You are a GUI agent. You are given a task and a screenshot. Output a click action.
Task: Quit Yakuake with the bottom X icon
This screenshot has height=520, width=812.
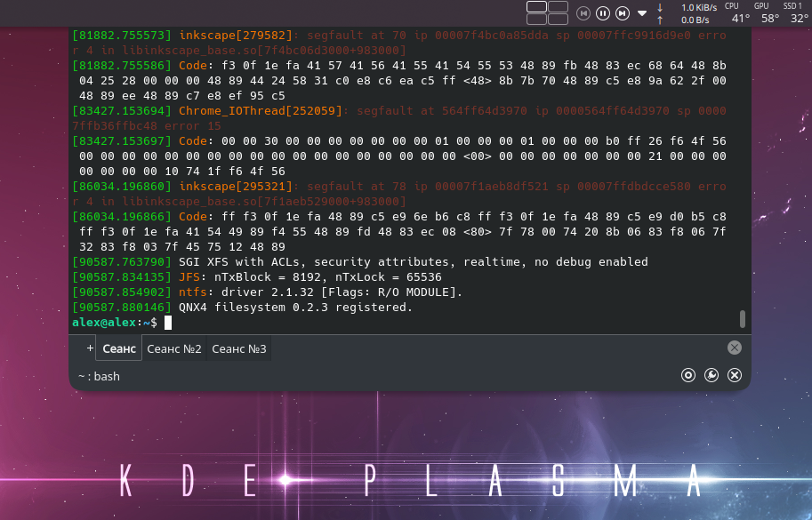pyautogui.click(x=735, y=375)
